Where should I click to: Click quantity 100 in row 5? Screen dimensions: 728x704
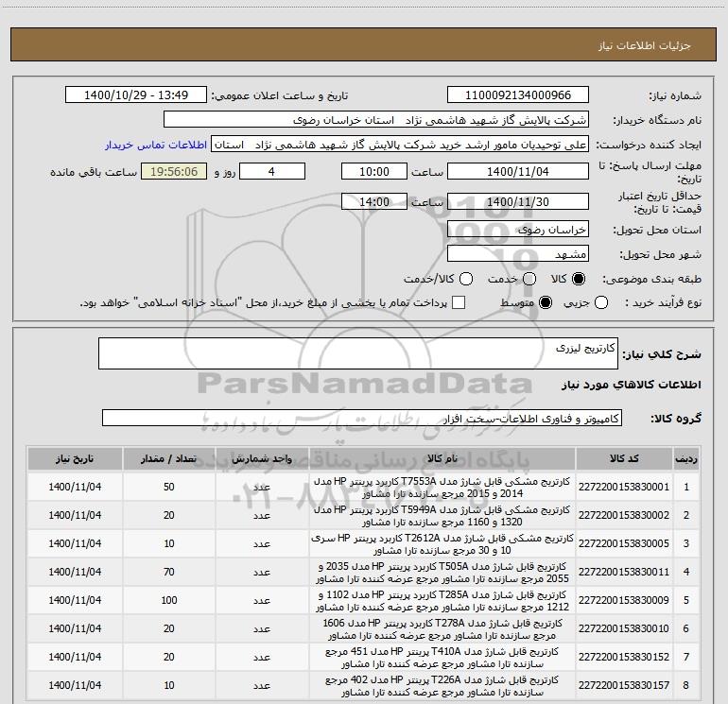coord(168,600)
